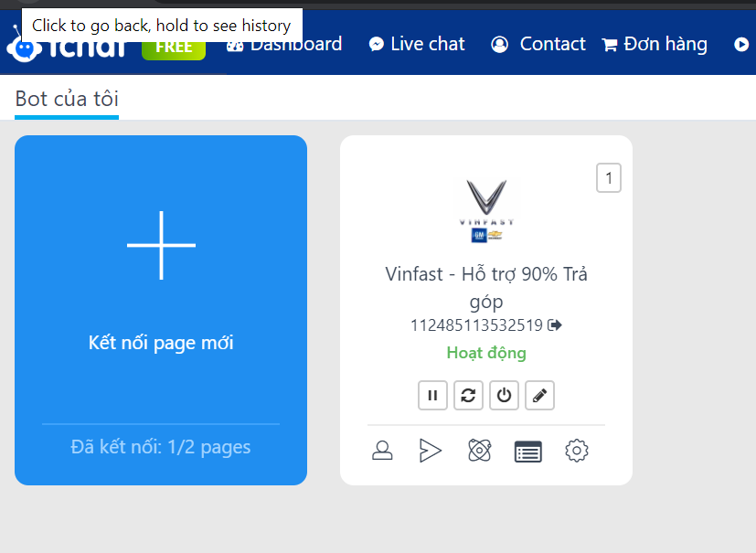Toggle the bot power button
Viewport: 756px width, 553px height.
click(504, 396)
